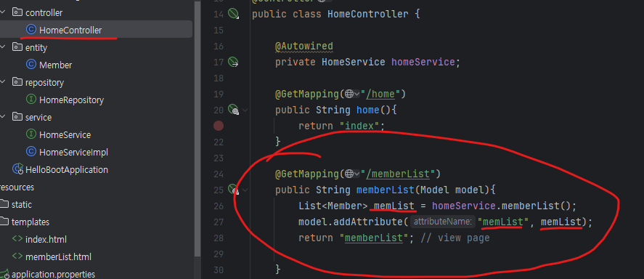
Task: Open memberList.html template file
Action: click(x=58, y=256)
